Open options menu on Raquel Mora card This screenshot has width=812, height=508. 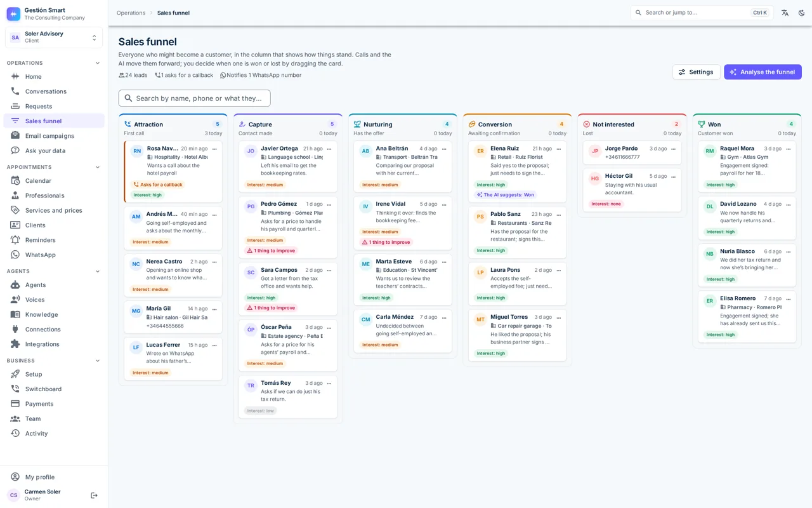pyautogui.click(x=789, y=149)
